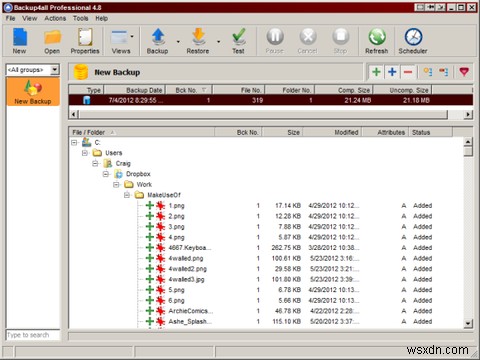This screenshot has width=480, height=360.
Task: Click the red filter funnel icon
Action: pos(464,72)
